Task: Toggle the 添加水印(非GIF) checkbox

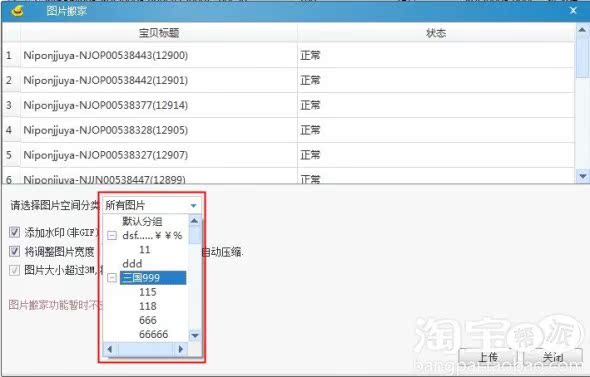Action: point(14,232)
